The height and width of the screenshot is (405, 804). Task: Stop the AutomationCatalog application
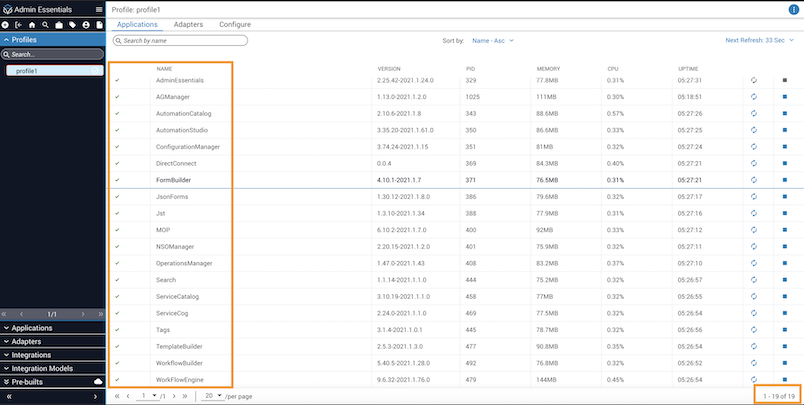[x=785, y=114]
